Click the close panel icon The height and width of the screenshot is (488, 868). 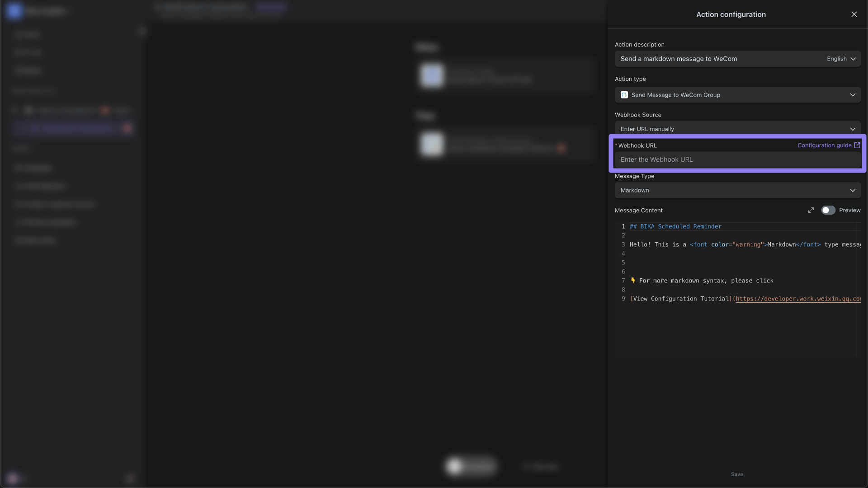tap(854, 14)
